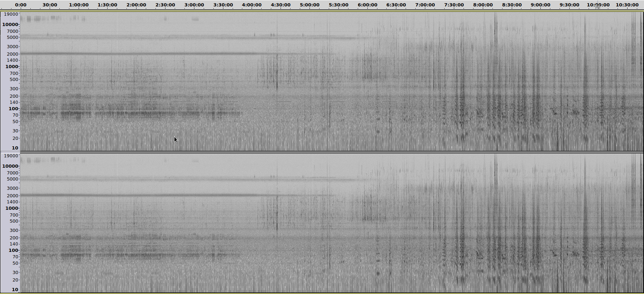
Task: Click the divider between the two channels
Action: (x=322, y=152)
